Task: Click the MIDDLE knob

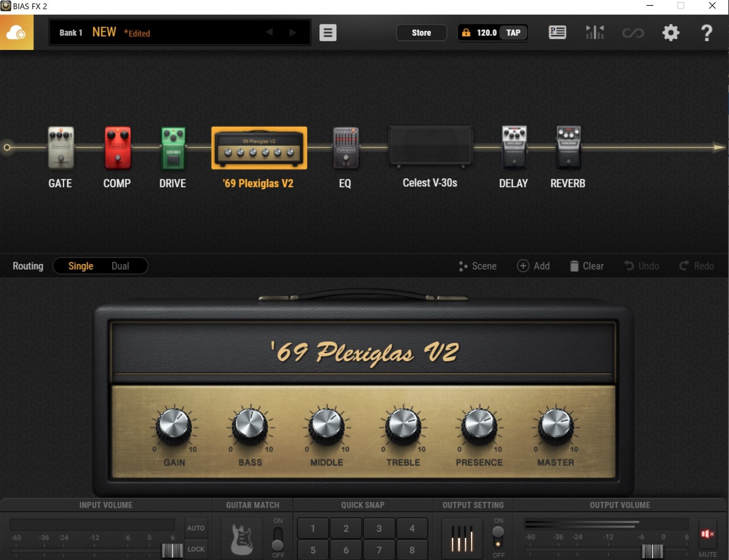Action: click(x=326, y=425)
